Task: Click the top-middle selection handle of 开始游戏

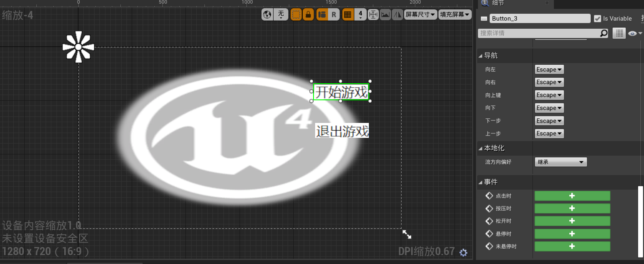Action: pyautogui.click(x=341, y=81)
